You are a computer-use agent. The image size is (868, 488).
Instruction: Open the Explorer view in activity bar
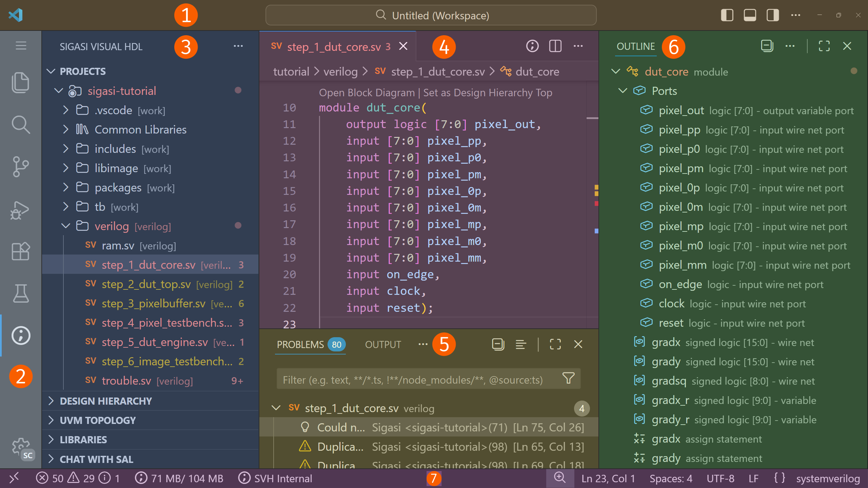tap(20, 82)
